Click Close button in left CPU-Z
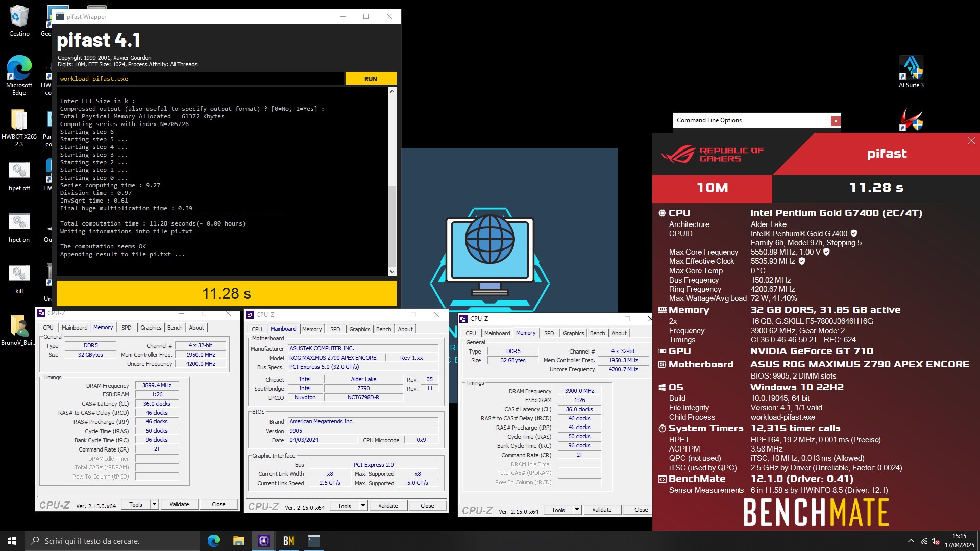 (218, 504)
